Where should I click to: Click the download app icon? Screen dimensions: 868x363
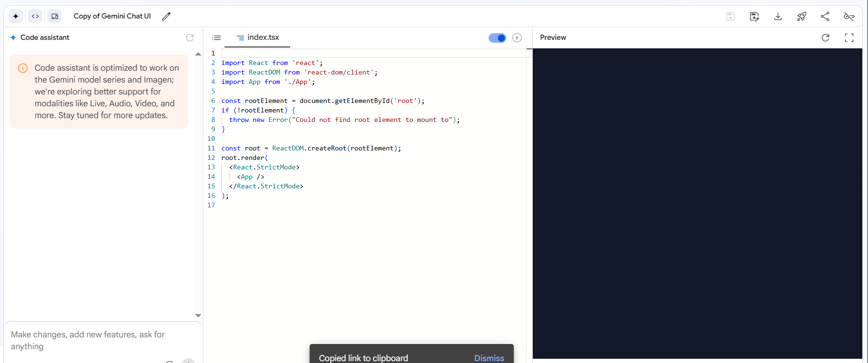[x=778, y=17]
